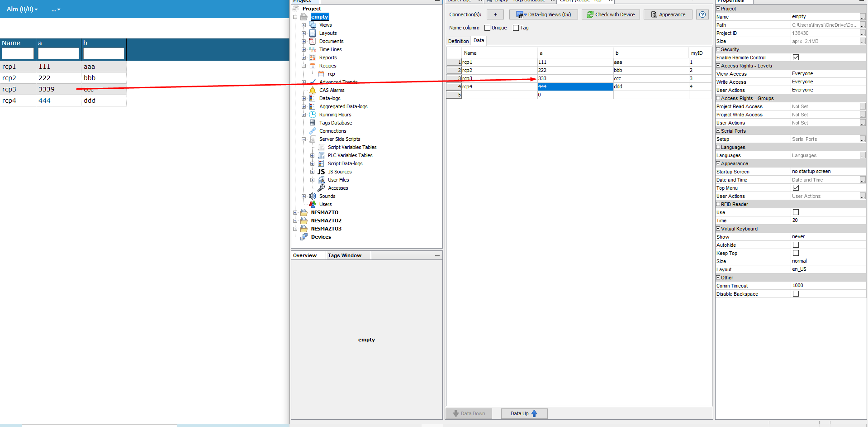Click the Devices icon in the project tree
Screen dimensions: 868x427
point(304,237)
